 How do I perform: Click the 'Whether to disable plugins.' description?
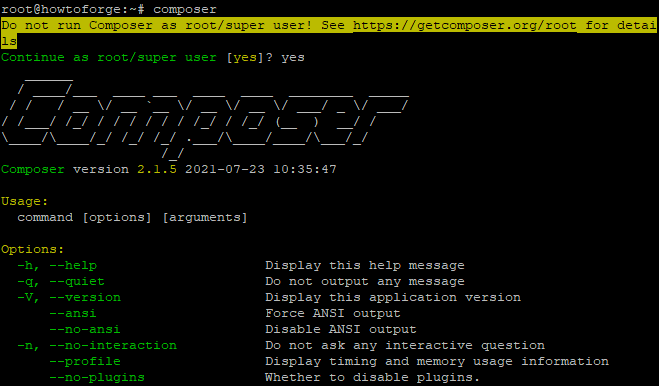click(x=372, y=377)
